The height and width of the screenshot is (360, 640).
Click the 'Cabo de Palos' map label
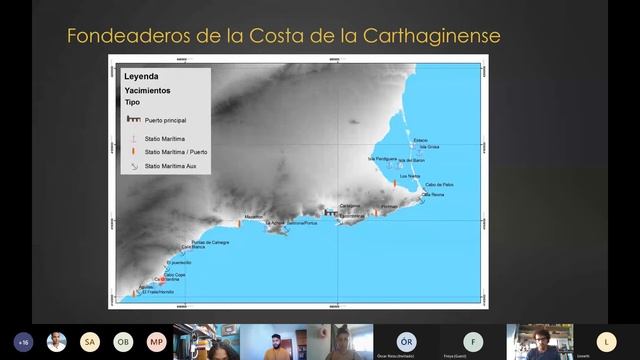[439, 184]
